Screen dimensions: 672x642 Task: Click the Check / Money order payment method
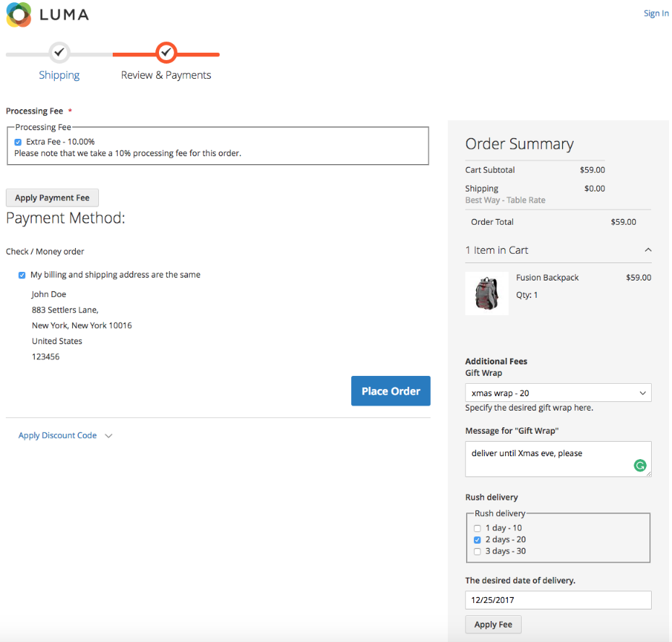[x=45, y=252]
